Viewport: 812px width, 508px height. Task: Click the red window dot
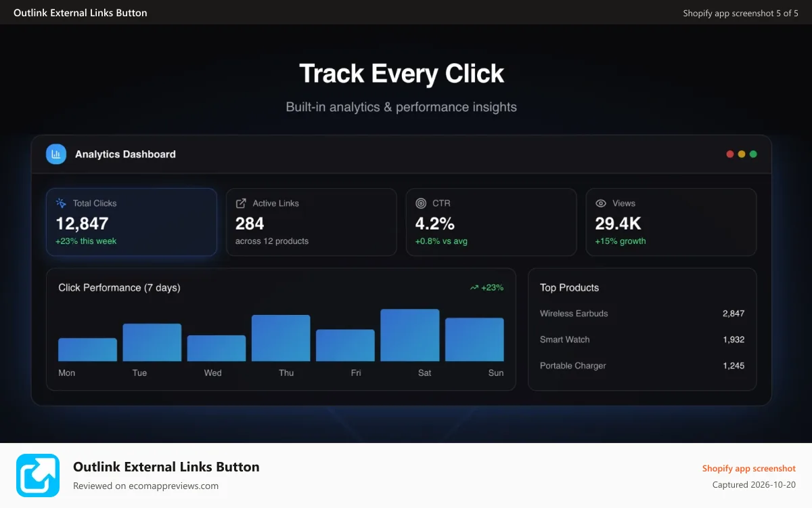click(x=730, y=154)
